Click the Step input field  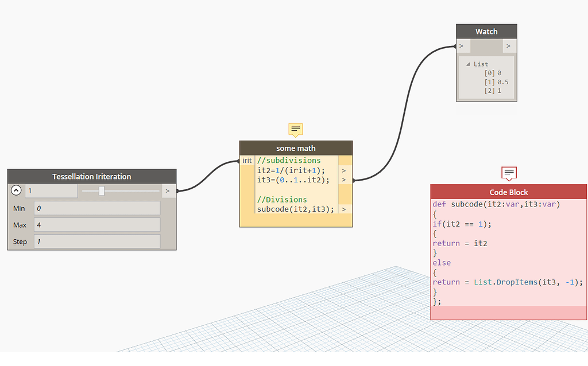[x=96, y=242]
